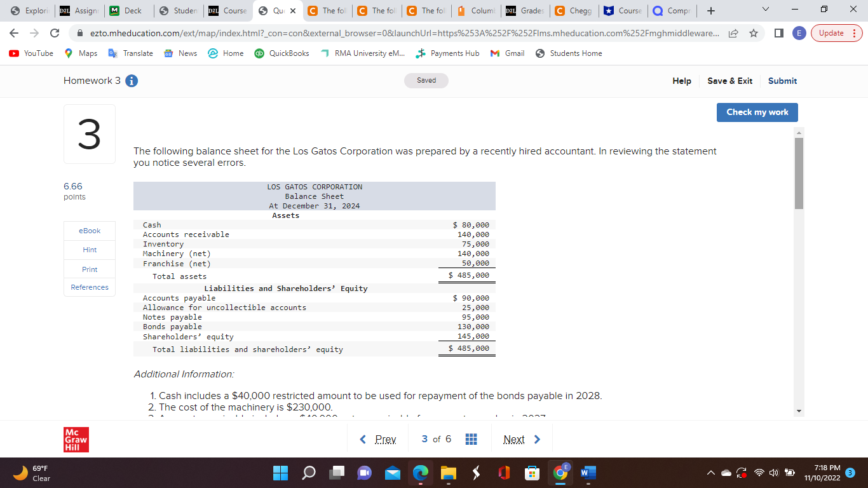
Task: Open the eBook resource
Action: (x=90, y=231)
